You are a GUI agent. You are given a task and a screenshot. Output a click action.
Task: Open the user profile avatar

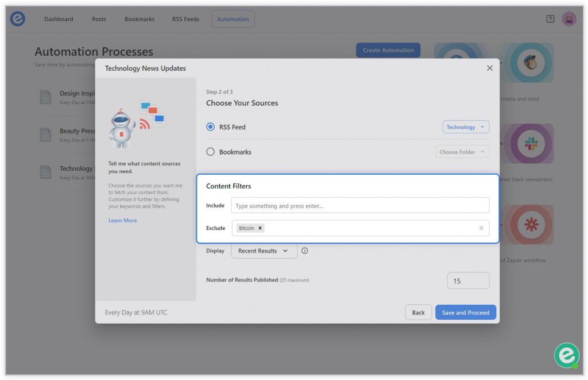[568, 19]
